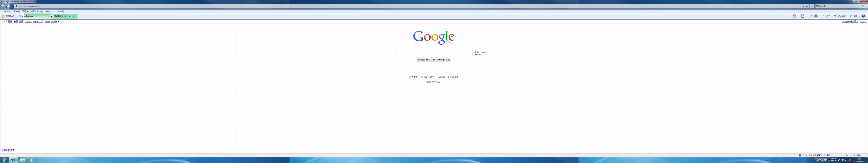Open Windows Explorer folder on taskbar
This screenshot has height=163, width=868.
coord(23,160)
